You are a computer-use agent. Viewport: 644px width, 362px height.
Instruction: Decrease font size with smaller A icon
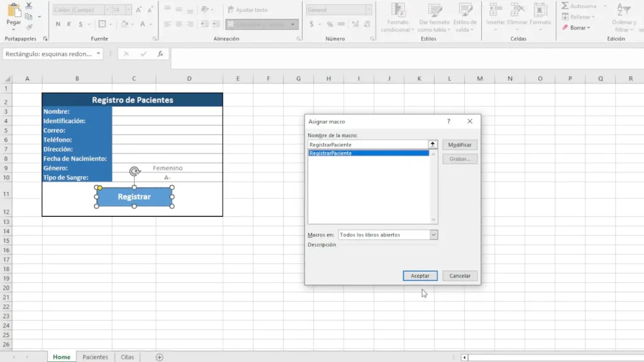pyautogui.click(x=150, y=10)
